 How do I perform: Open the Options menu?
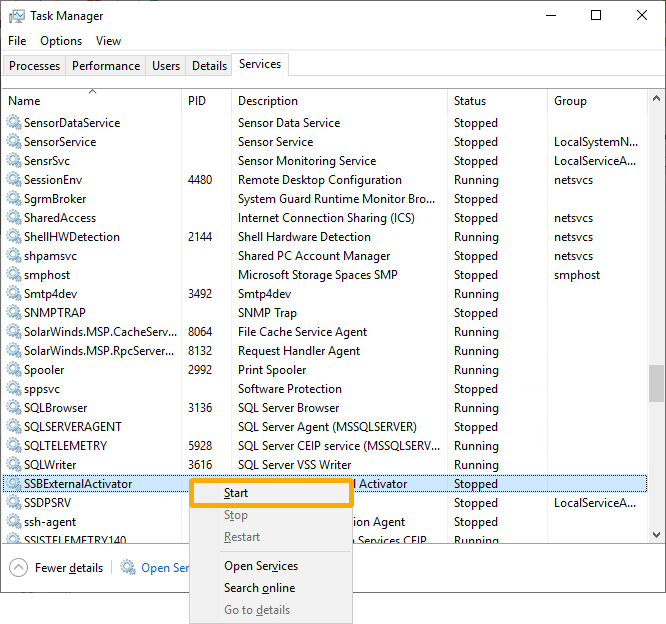61,41
